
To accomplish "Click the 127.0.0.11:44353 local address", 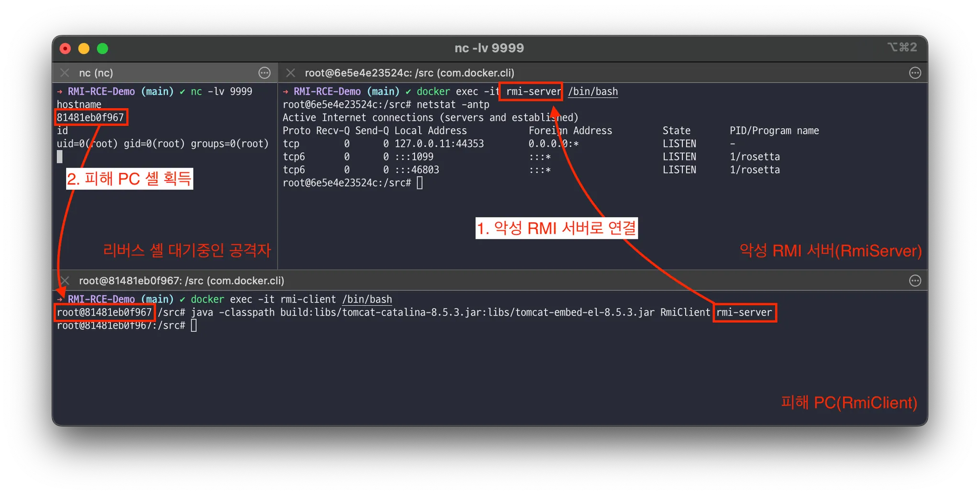I will (439, 144).
